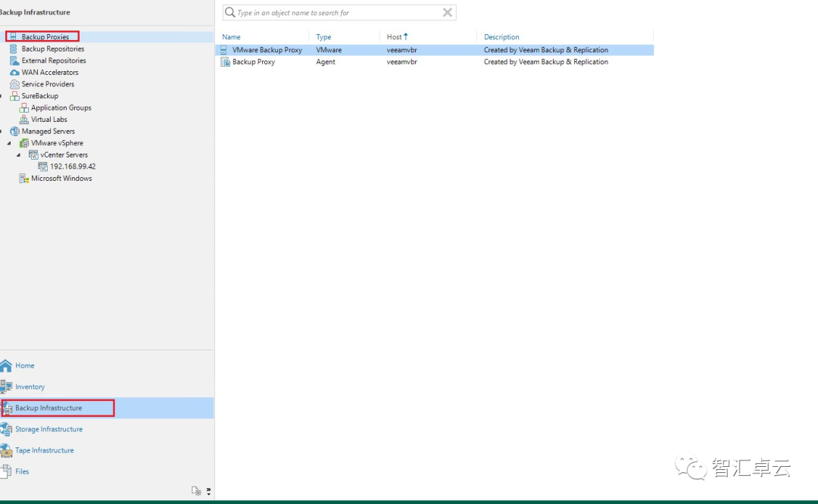Image resolution: width=818 pixels, height=504 pixels.
Task: Select the SureBackup label
Action: pos(39,96)
